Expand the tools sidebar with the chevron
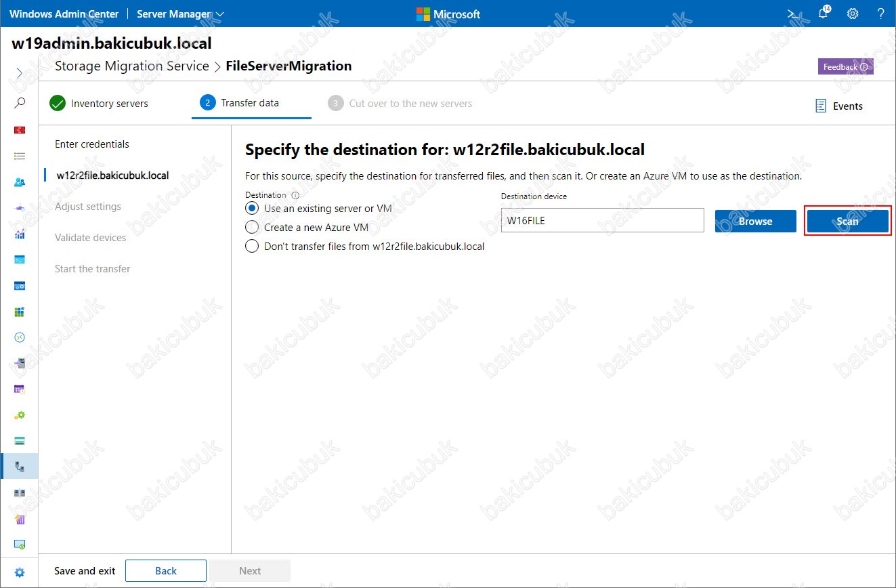 click(20, 73)
